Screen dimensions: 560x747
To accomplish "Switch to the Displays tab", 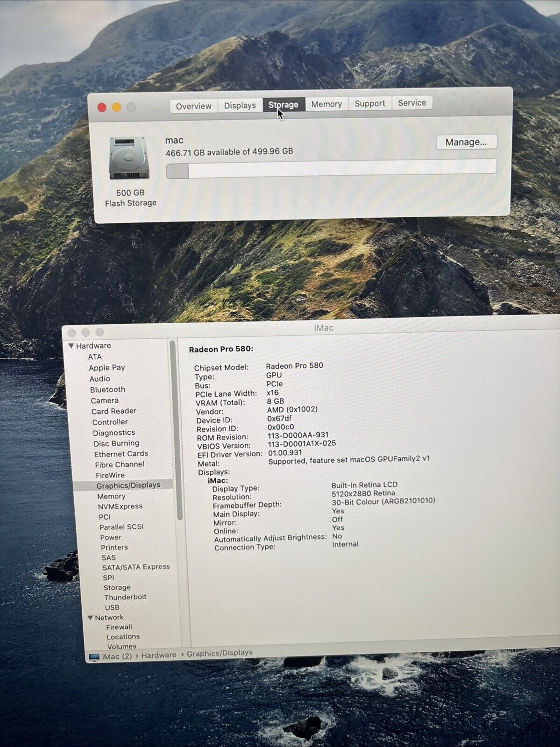I will 240,105.
